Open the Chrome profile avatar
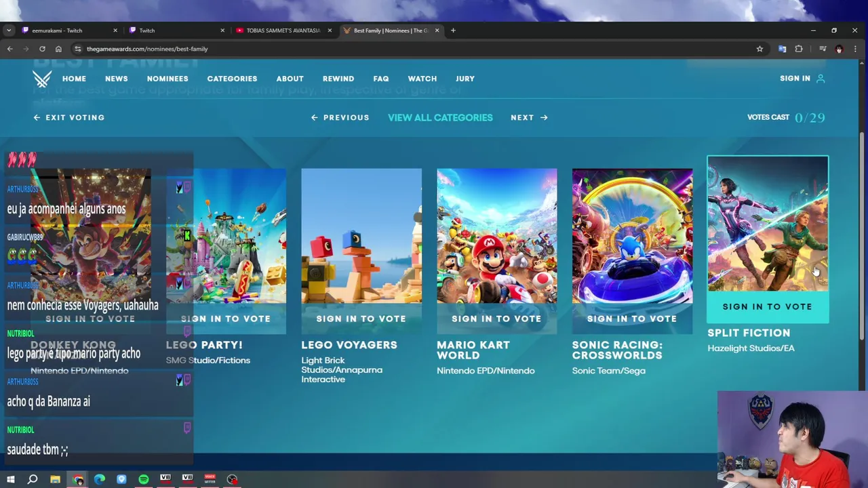 coord(839,49)
